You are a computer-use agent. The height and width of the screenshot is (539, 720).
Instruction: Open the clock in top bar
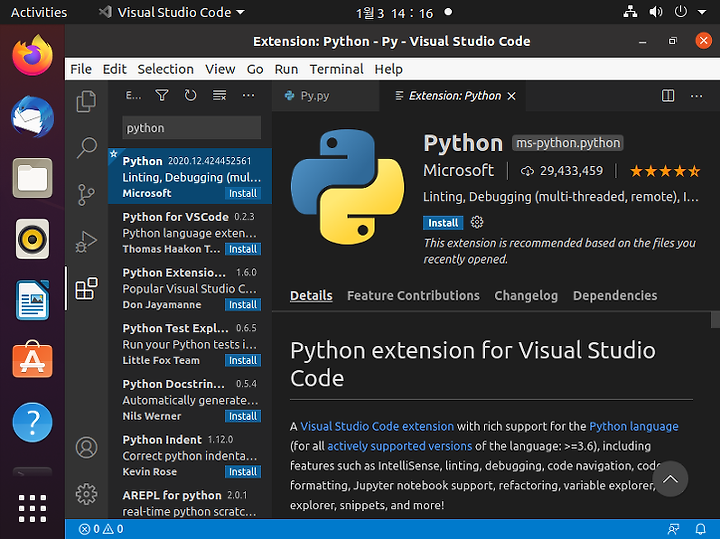(394, 13)
